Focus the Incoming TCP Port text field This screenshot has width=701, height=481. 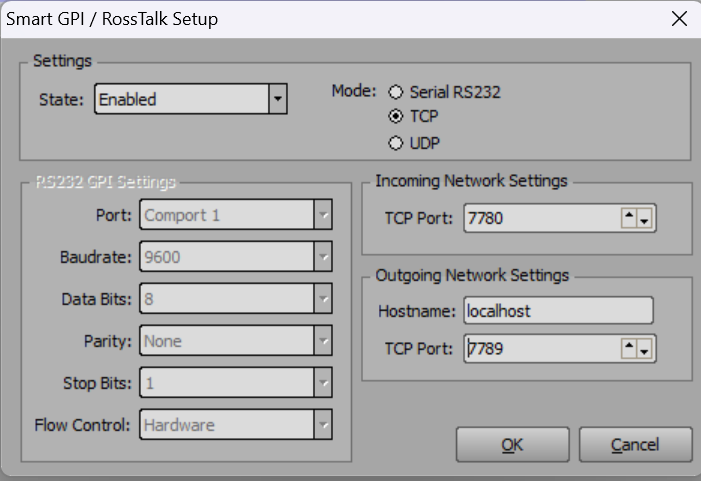pos(540,219)
